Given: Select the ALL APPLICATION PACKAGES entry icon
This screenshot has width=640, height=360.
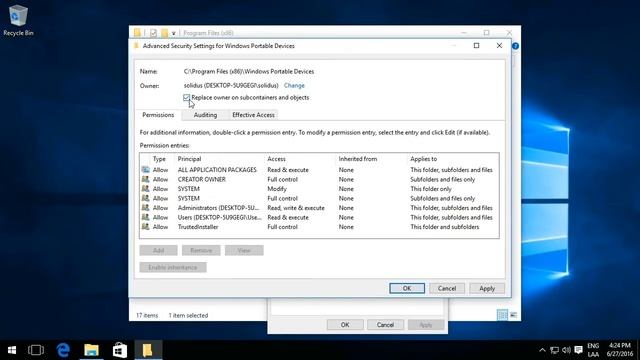Looking at the screenshot, I should tap(146, 169).
